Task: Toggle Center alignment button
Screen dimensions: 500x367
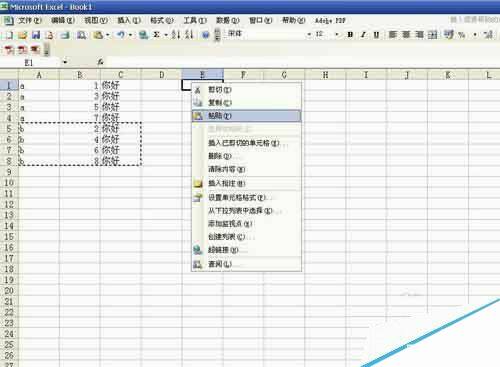Action: (406, 34)
